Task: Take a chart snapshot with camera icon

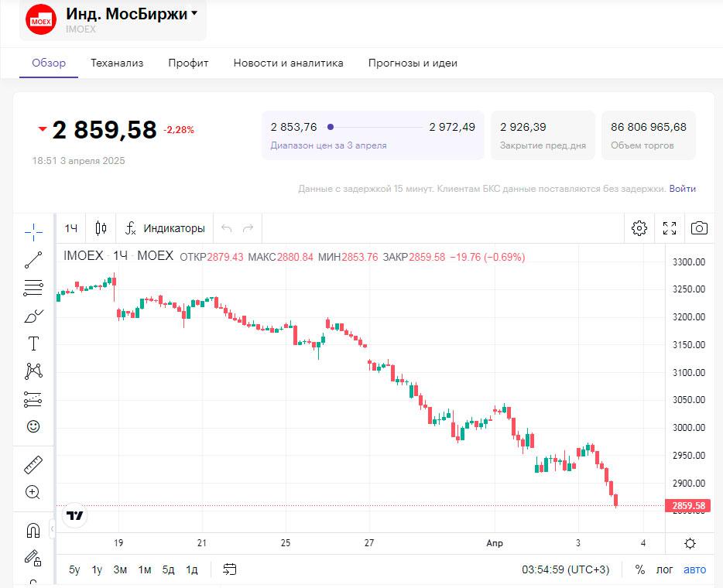Action: (699, 228)
